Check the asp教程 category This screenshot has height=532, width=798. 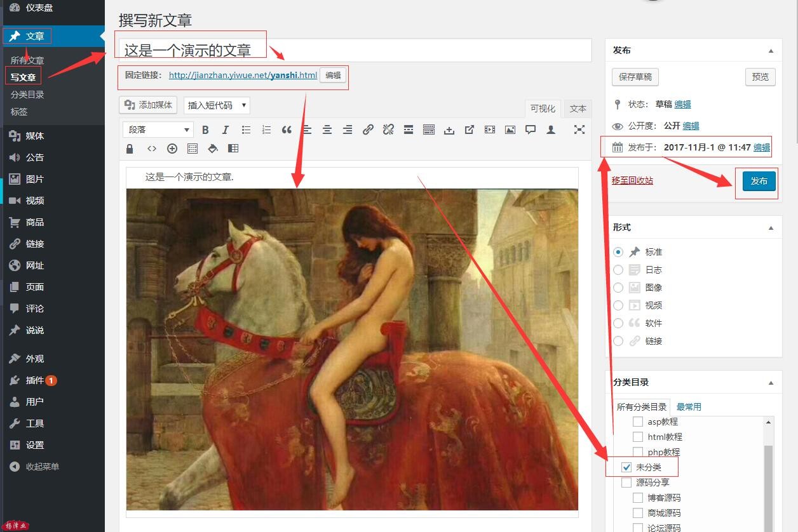[x=638, y=422]
